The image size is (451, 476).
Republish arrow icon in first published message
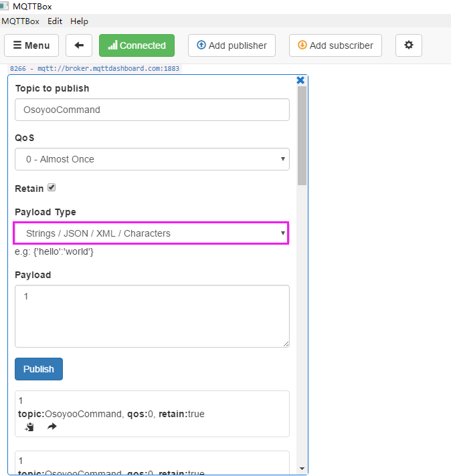pyautogui.click(x=52, y=427)
